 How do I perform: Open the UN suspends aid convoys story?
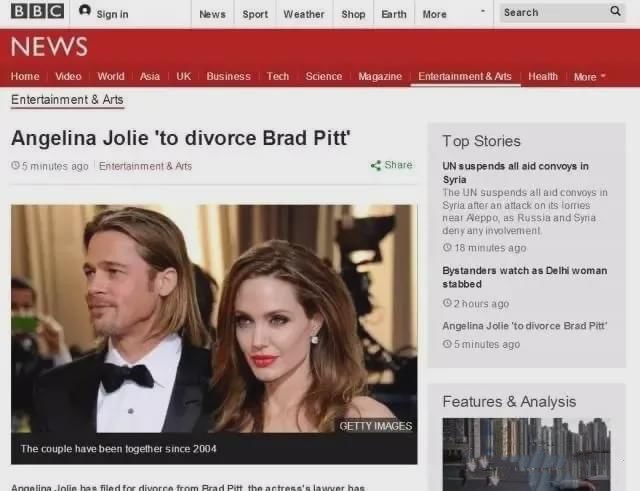515,172
